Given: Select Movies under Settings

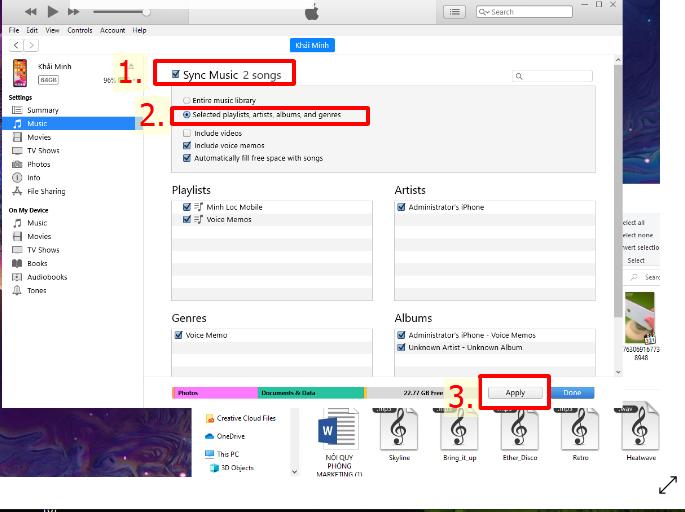Looking at the screenshot, I should pyautogui.click(x=39, y=137).
